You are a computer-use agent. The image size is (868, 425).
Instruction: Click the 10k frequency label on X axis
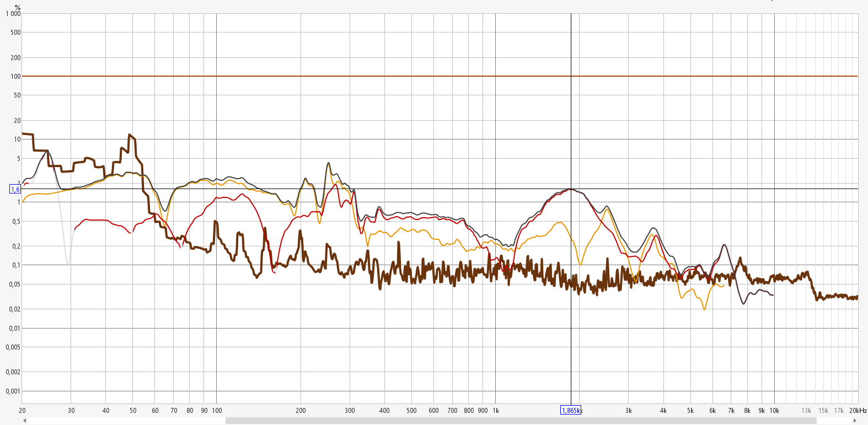(x=774, y=410)
